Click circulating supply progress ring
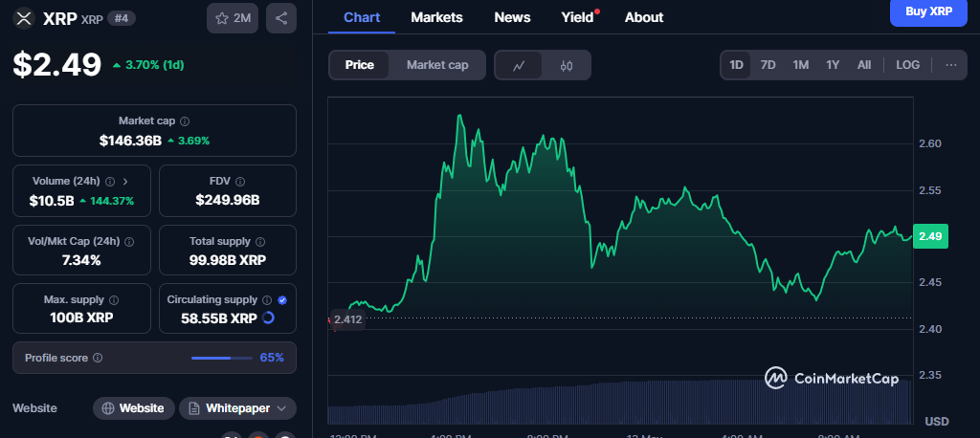The height and width of the screenshot is (438, 980). pos(268,318)
